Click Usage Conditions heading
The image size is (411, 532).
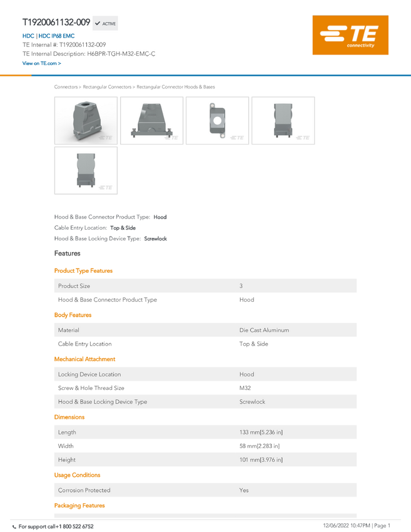pyautogui.click(x=78, y=475)
